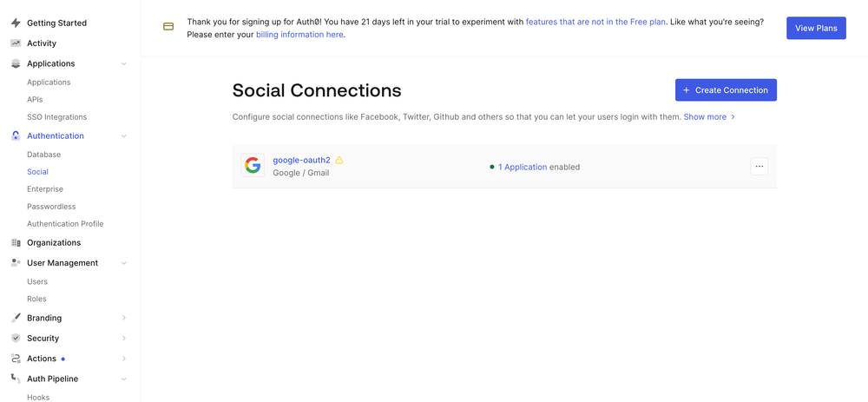
Task: Expand the Actions section chevron
Action: tap(124, 359)
